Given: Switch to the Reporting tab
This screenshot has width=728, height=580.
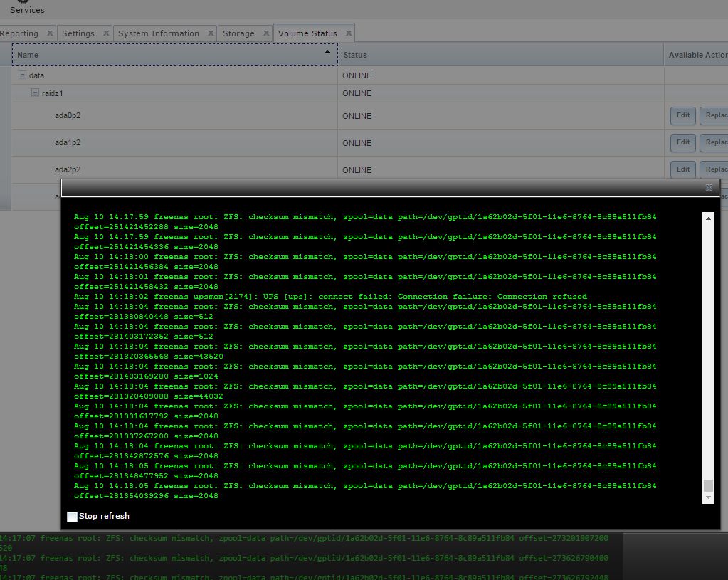Looking at the screenshot, I should (x=19, y=33).
